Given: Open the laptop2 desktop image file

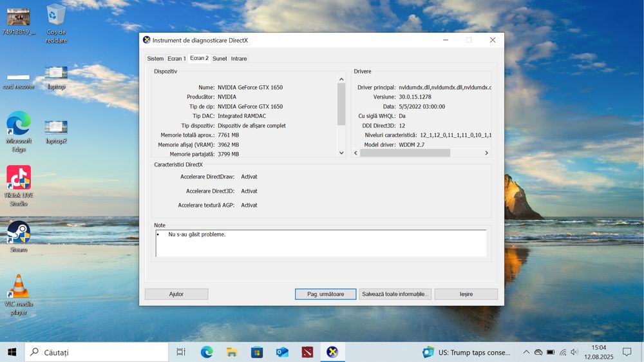Looking at the screenshot, I should [x=56, y=132].
